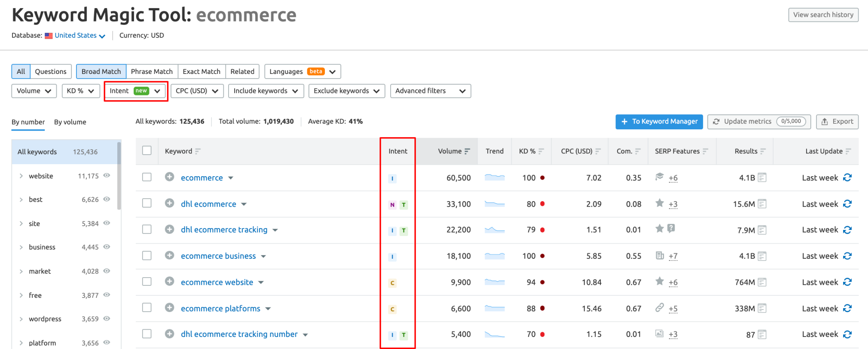Check the box for dhl ecommerce tracking
The image size is (868, 349).
tap(147, 230)
